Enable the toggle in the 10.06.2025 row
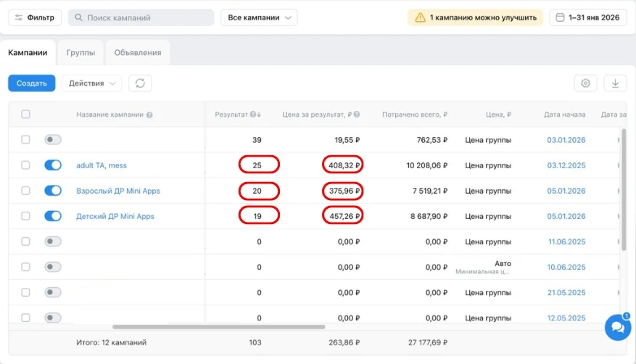This screenshot has width=636, height=364. [53, 267]
